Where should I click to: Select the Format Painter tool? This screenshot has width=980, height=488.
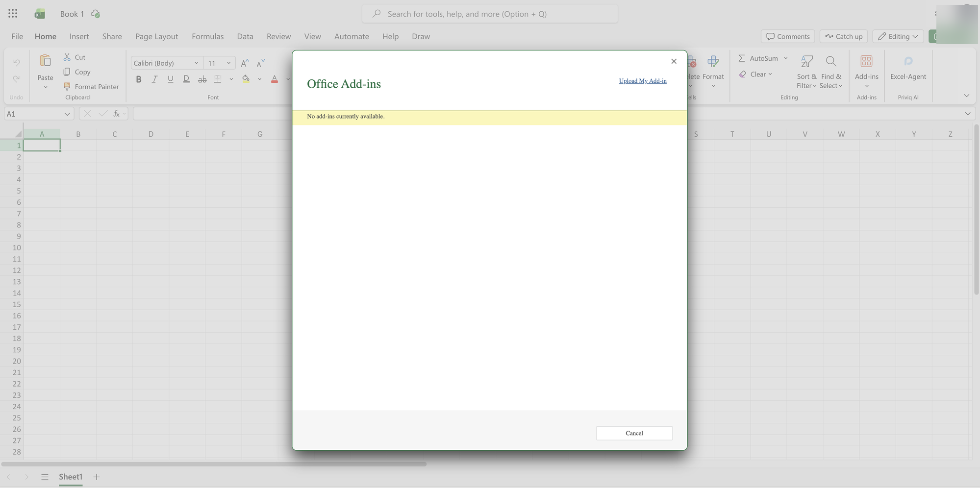click(91, 87)
